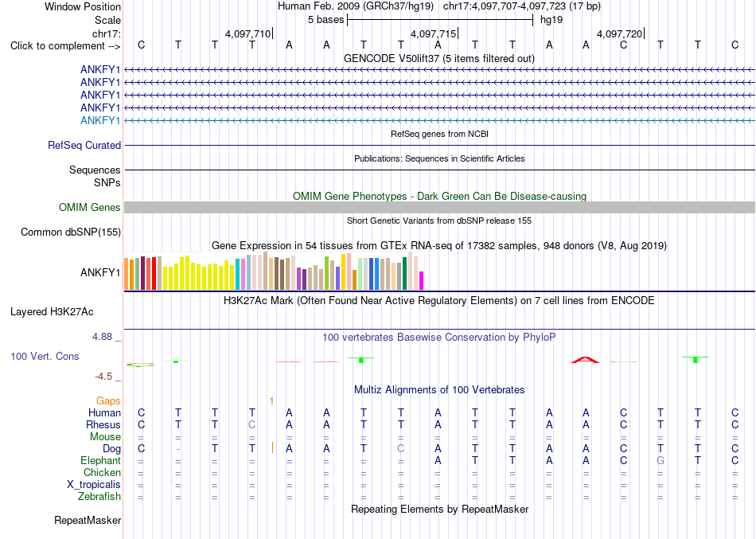Open GENCODE V50lift37 track title

pyautogui.click(x=438, y=58)
